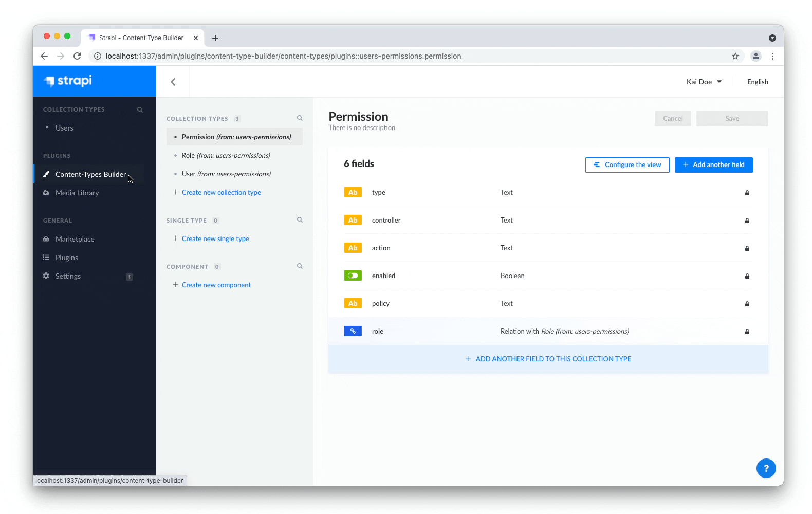Open the Kai Doe user dropdown
The width and height of the screenshot is (812, 514).
(704, 82)
